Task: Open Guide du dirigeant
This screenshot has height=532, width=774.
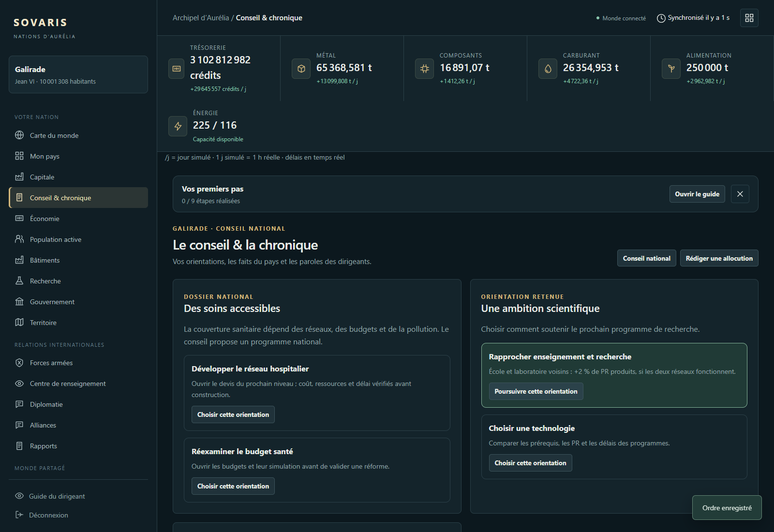Action: tap(78, 496)
